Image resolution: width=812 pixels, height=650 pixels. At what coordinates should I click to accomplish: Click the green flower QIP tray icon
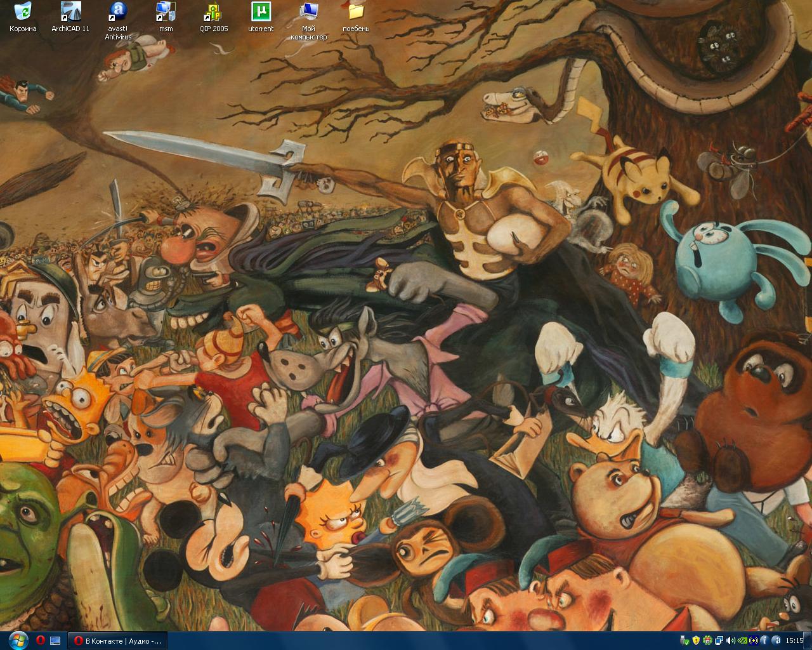(x=707, y=640)
